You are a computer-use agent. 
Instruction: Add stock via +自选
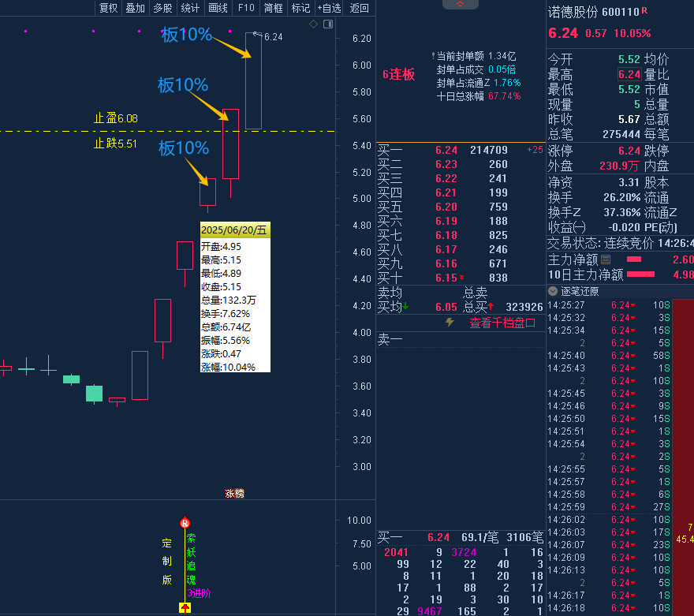330,8
